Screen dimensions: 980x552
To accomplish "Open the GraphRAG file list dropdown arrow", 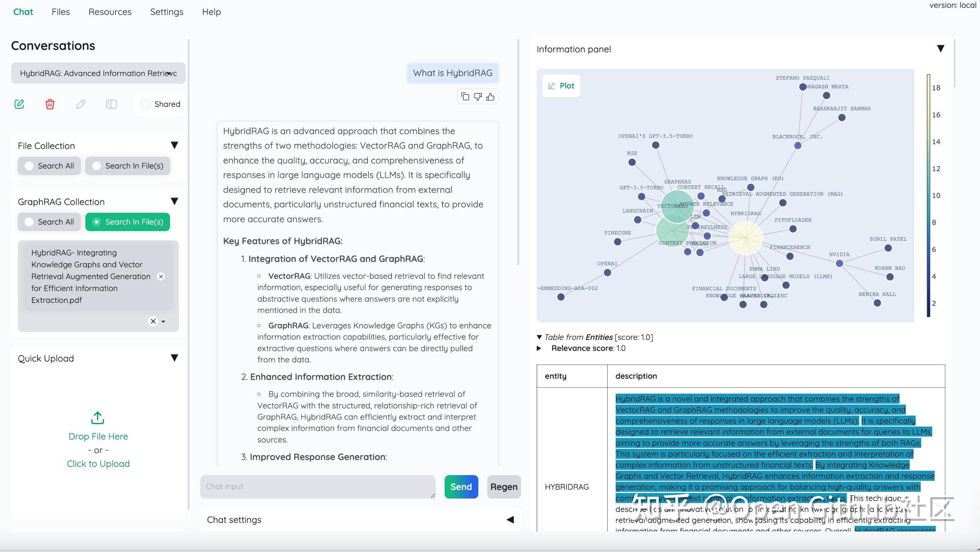I will click(x=163, y=321).
